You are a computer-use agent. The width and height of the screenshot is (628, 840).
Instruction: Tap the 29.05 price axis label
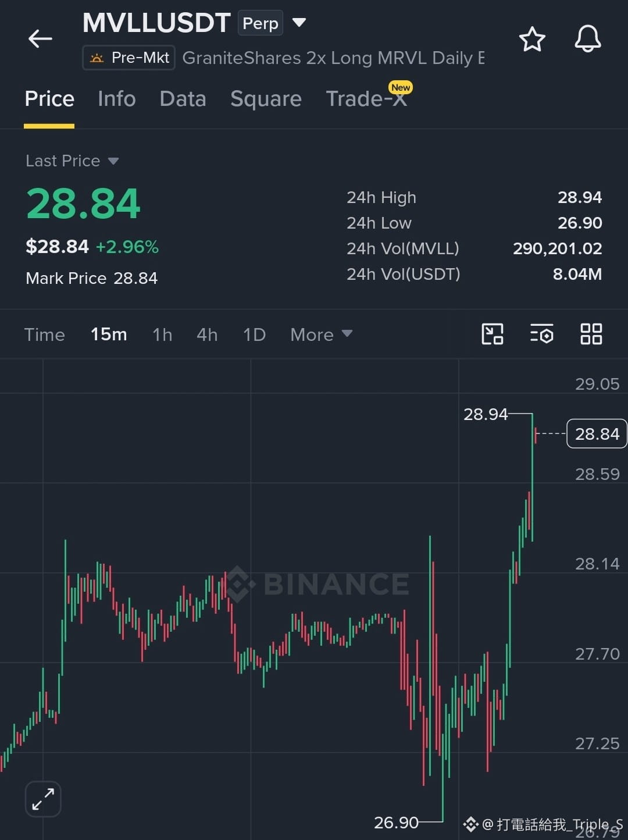point(597,384)
